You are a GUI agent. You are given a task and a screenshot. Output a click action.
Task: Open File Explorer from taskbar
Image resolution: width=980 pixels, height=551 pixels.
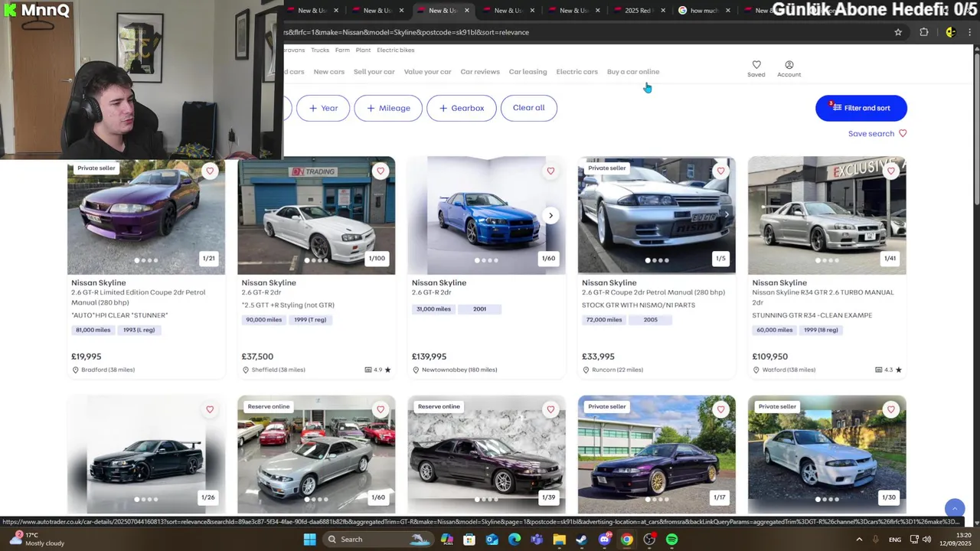tap(559, 540)
